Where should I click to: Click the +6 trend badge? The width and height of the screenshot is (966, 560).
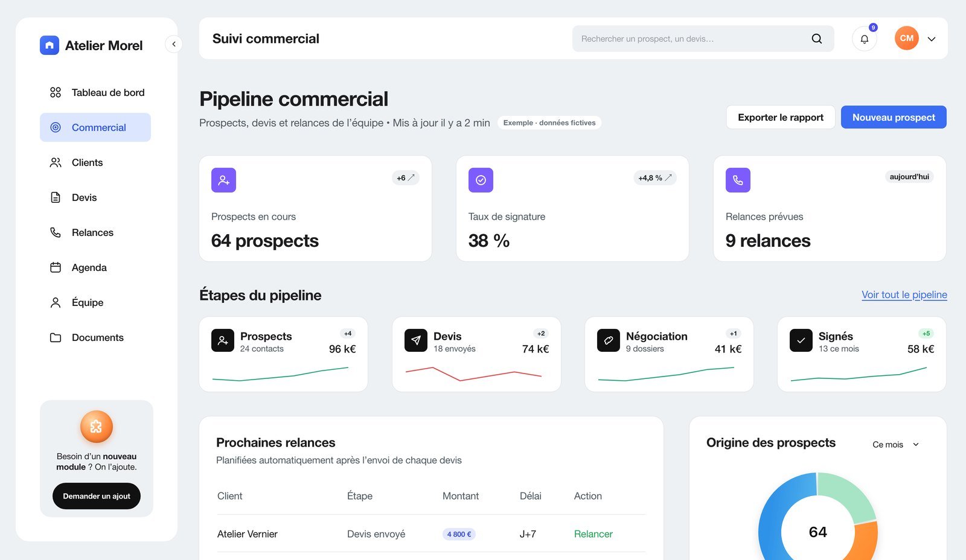pos(406,177)
